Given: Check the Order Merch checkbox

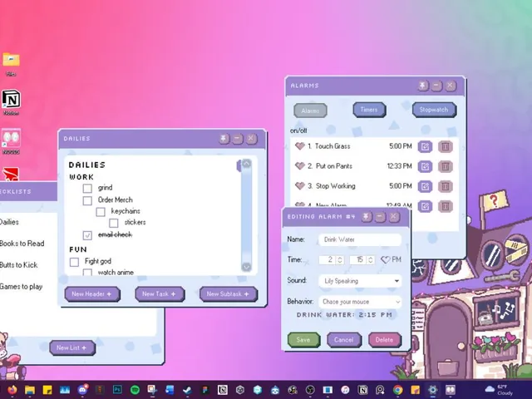Looking at the screenshot, I should [87, 200].
